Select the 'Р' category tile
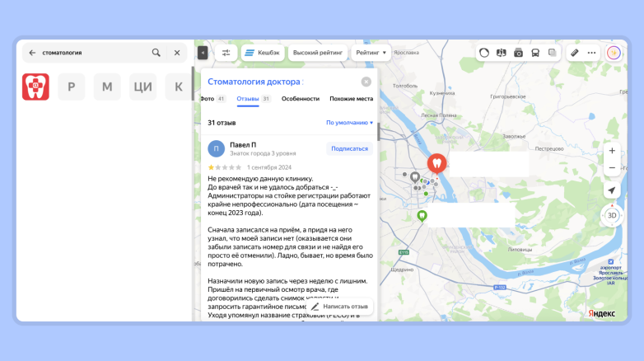This screenshot has width=644, height=361. 72,87
